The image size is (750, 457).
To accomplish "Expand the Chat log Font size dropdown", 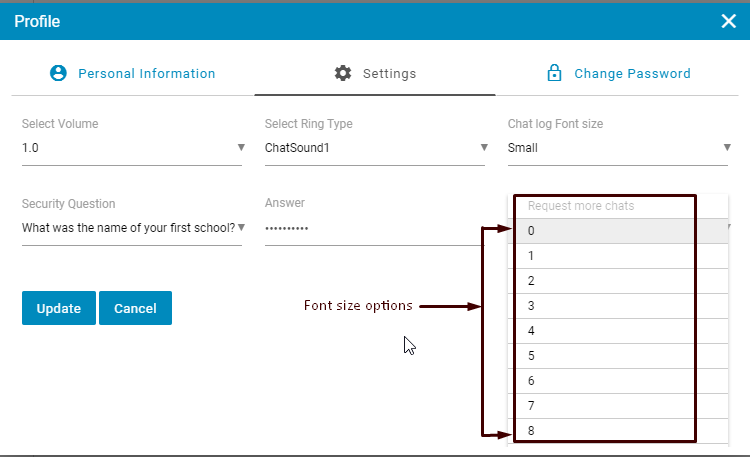I will pyautogui.click(x=618, y=147).
